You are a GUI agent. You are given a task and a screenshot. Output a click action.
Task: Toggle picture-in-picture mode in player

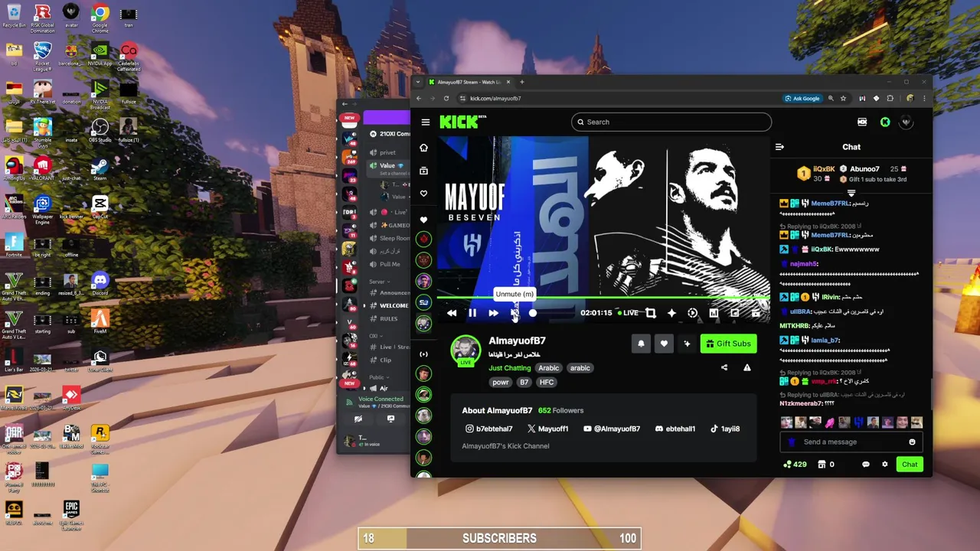point(734,313)
